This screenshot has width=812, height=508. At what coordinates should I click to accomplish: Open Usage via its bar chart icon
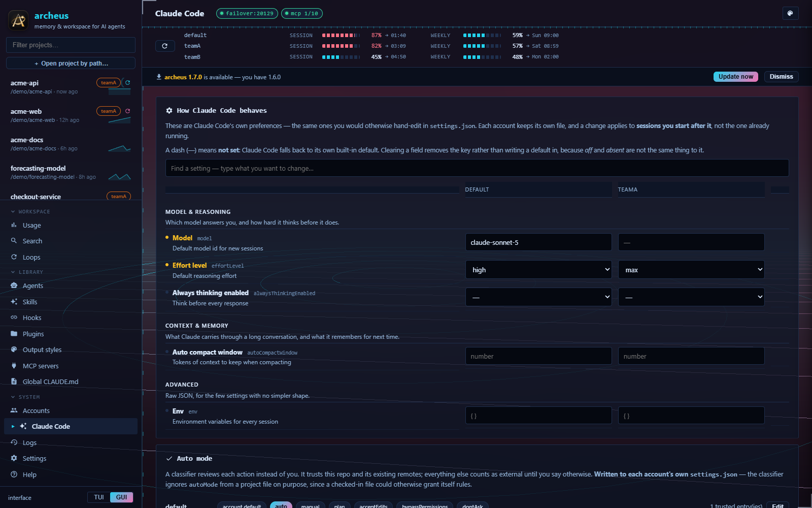pos(14,225)
